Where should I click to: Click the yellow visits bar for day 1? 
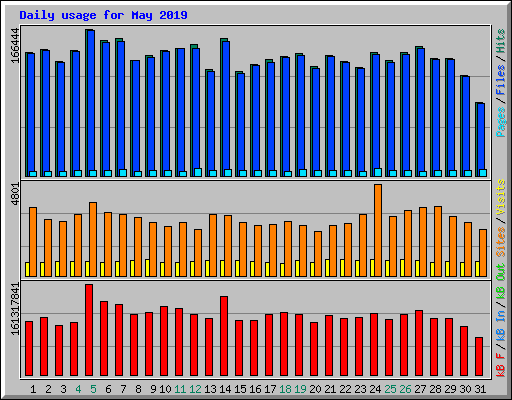27,269
